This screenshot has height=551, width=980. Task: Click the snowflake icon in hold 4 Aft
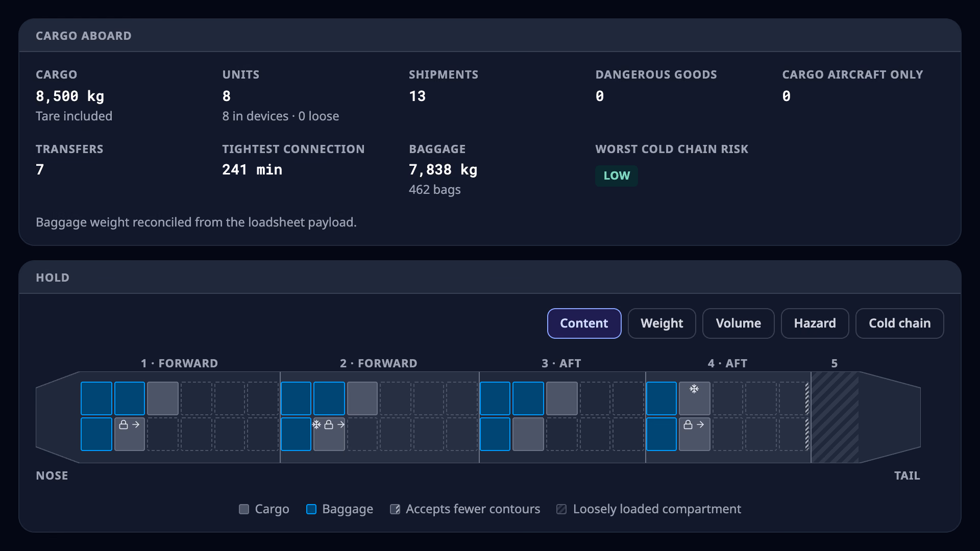[x=694, y=389]
